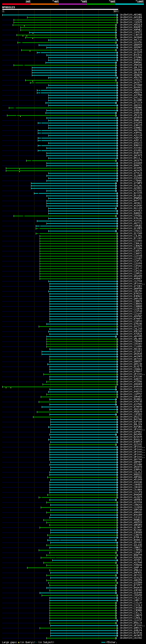Select hit label UniRef100_P45694
This screenshot has height=644, width=146.
click(x=131, y=565)
